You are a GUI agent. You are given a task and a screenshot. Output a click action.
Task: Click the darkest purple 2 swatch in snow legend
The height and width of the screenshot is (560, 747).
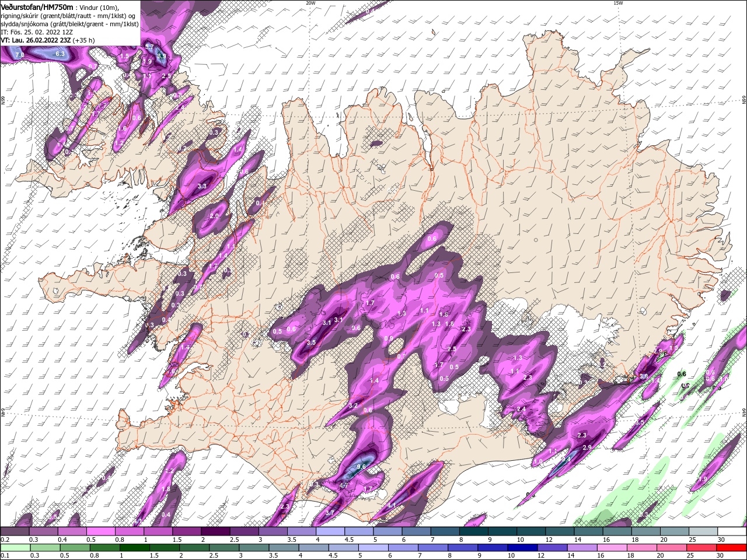(215, 531)
